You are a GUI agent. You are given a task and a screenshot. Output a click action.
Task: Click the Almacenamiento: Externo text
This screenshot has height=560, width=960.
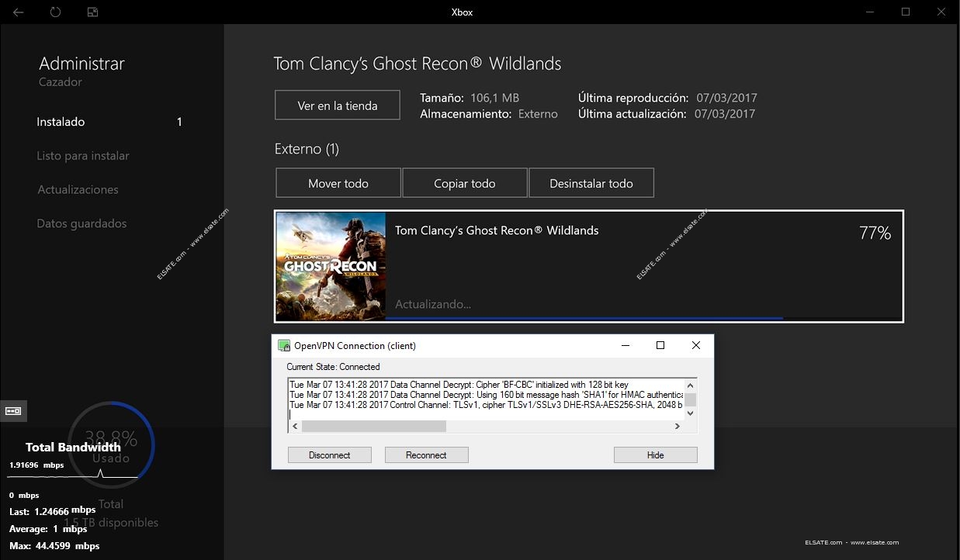coord(489,113)
